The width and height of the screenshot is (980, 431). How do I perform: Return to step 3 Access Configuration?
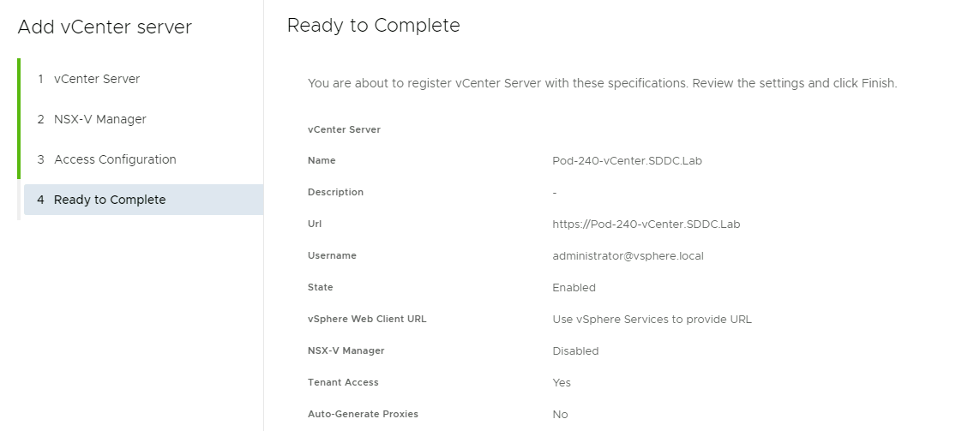pos(114,159)
